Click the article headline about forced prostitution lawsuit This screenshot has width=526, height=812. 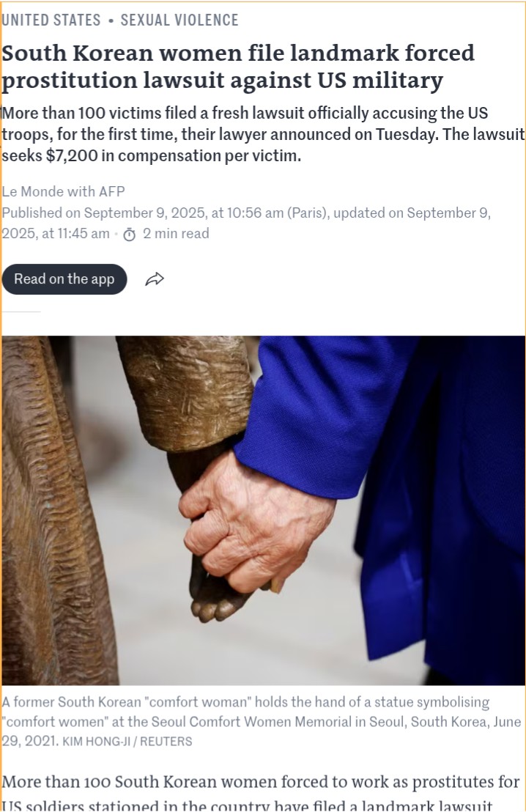[238, 67]
